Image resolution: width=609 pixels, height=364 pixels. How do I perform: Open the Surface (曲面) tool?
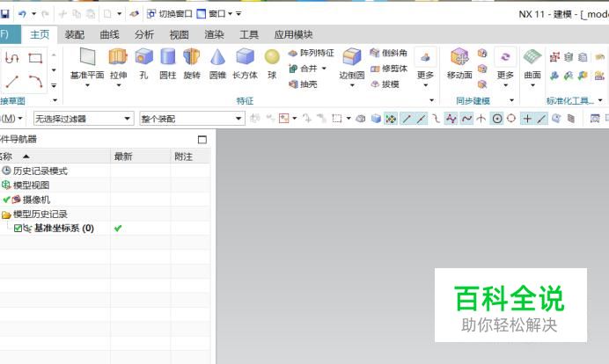[x=532, y=63]
